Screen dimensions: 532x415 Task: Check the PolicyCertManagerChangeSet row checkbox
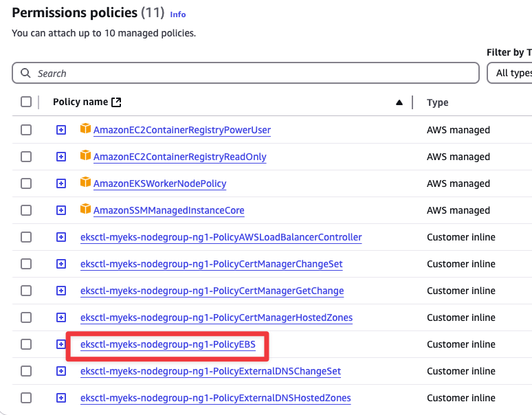click(x=26, y=264)
